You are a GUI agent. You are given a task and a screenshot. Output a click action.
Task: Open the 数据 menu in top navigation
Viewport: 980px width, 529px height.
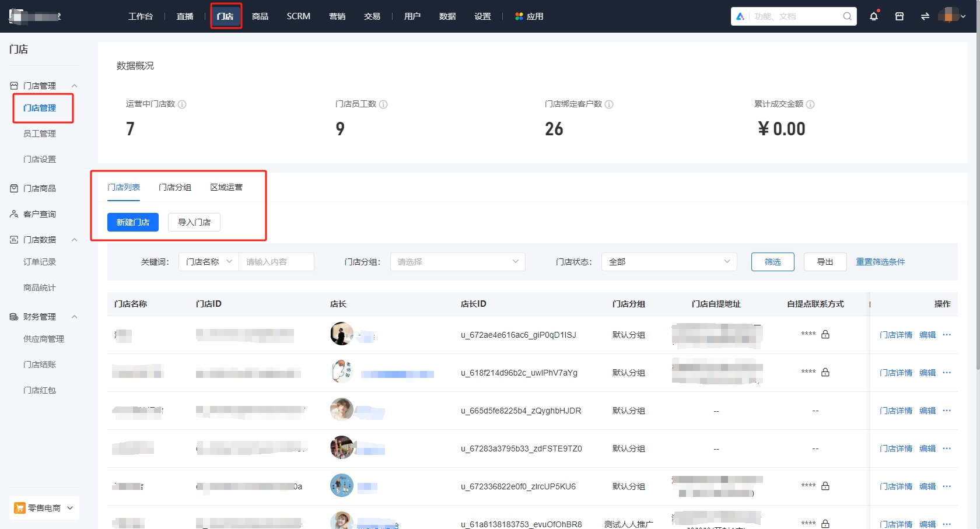447,16
